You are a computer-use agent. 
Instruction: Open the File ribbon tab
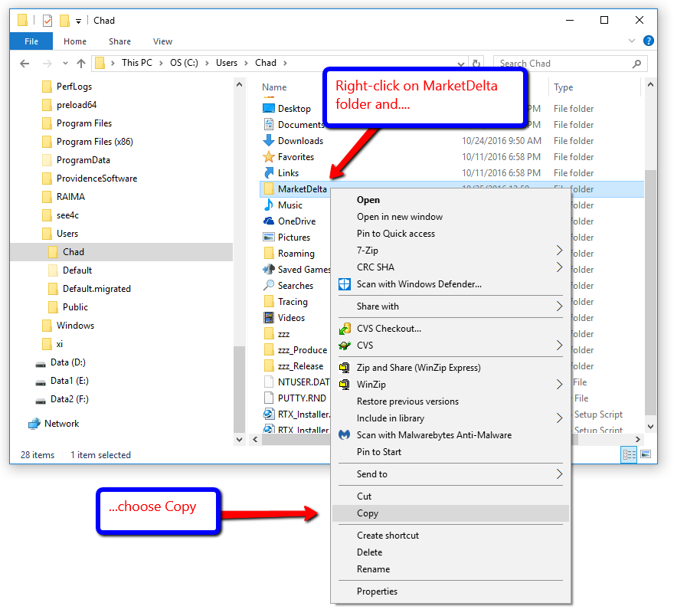31,41
